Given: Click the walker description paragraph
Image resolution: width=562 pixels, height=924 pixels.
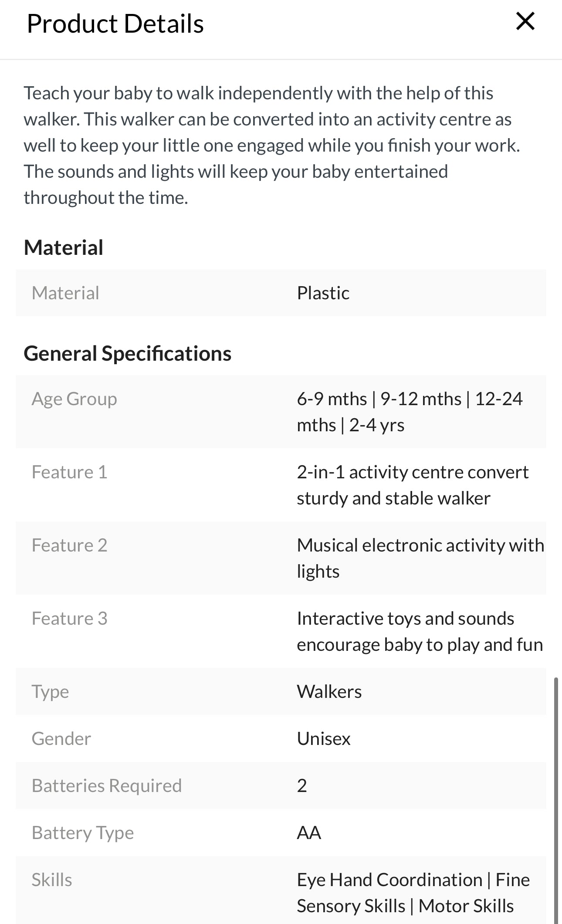Looking at the screenshot, I should pyautogui.click(x=271, y=145).
